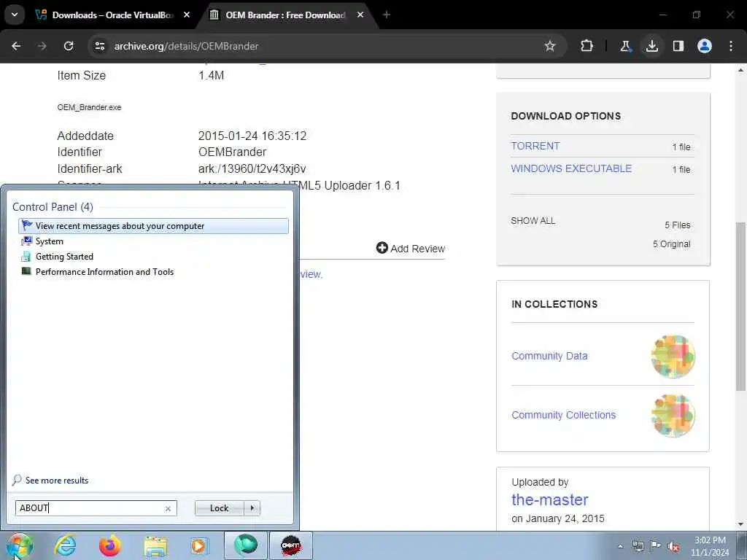Open the taskbar clock showing 3:02 PM
Image resolution: width=747 pixels, height=560 pixels.
710,546
